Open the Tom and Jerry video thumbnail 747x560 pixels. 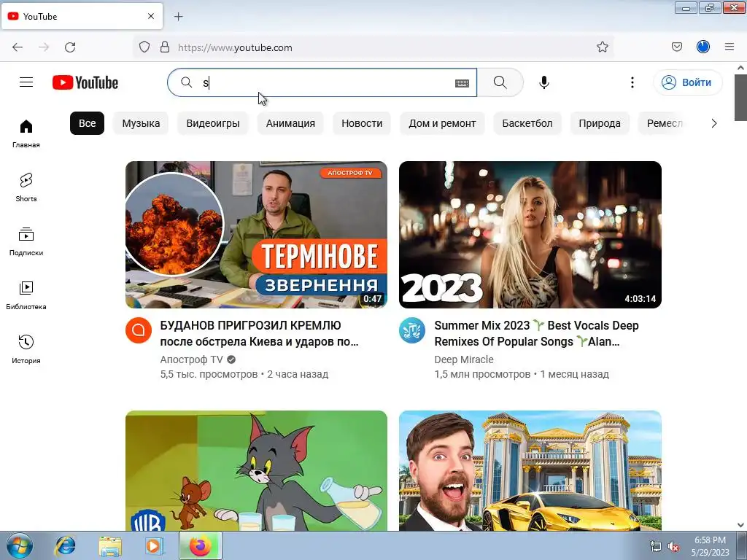click(256, 470)
